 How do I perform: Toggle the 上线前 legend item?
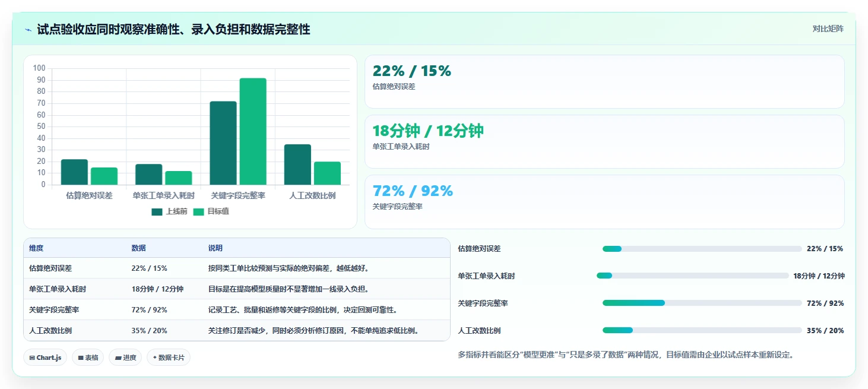coord(169,212)
